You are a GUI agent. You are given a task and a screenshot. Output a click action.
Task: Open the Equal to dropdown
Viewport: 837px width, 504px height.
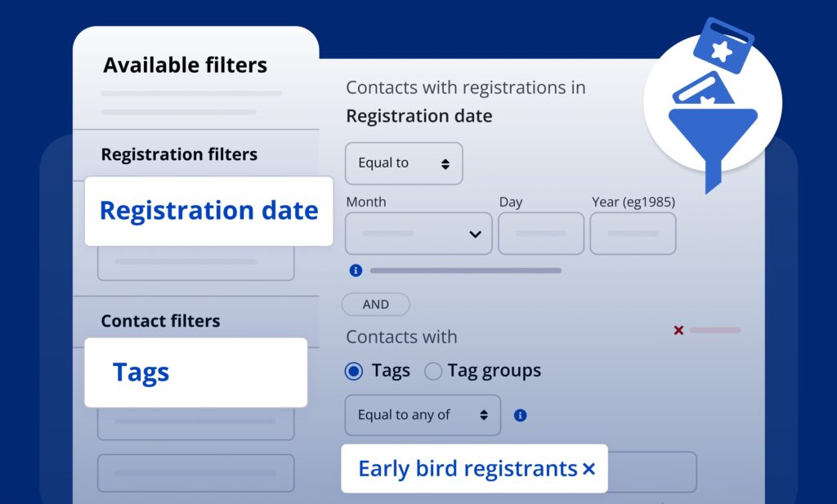click(404, 163)
